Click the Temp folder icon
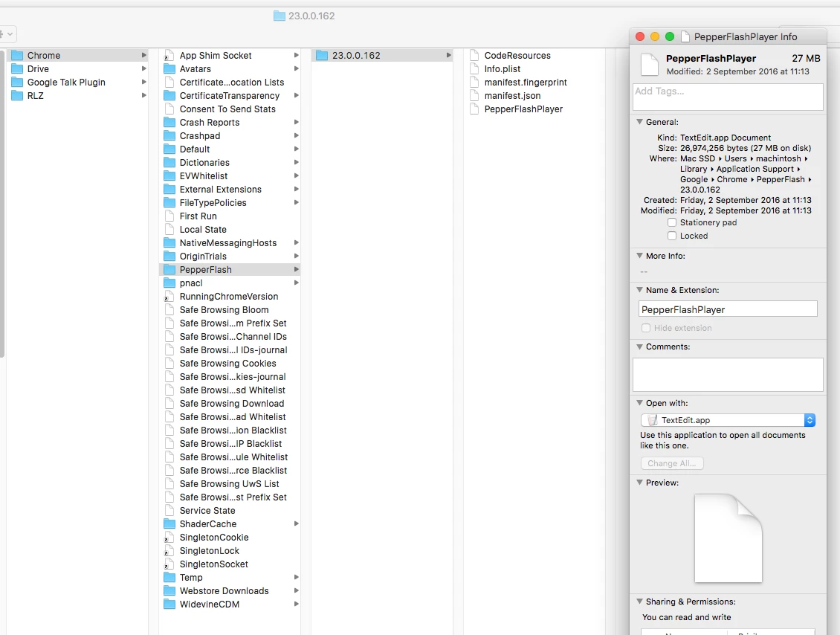The width and height of the screenshot is (840, 635). click(x=169, y=578)
